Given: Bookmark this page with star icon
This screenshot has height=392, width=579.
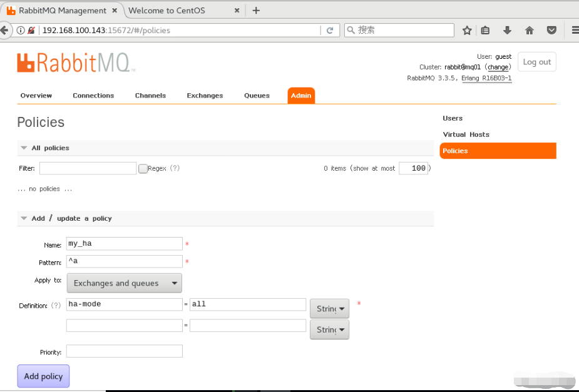Looking at the screenshot, I should (467, 30).
